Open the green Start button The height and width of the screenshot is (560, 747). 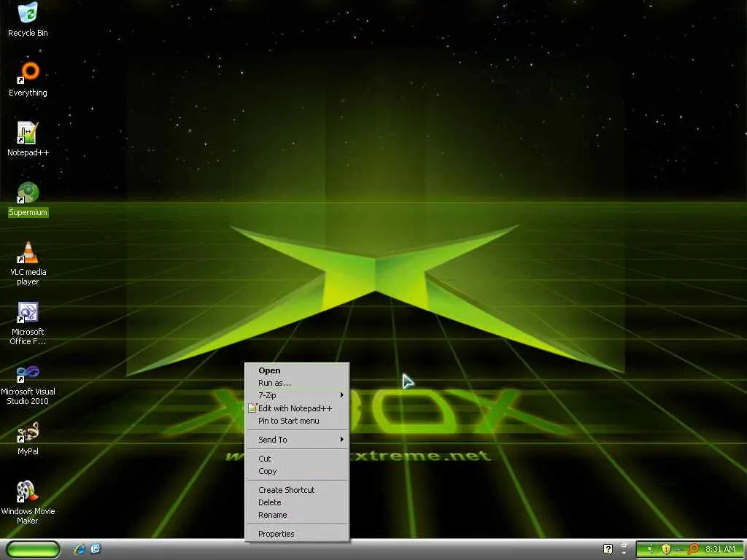pos(33,550)
